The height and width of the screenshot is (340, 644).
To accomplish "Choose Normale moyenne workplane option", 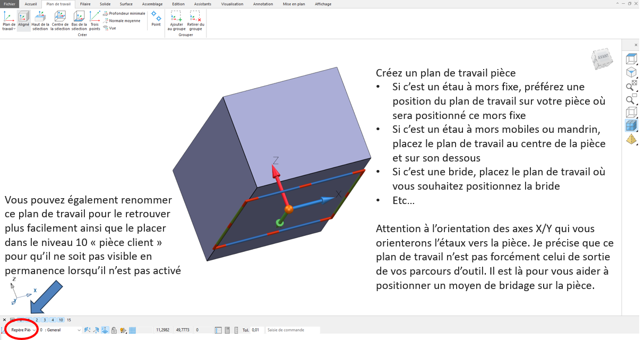I will 122,21.
